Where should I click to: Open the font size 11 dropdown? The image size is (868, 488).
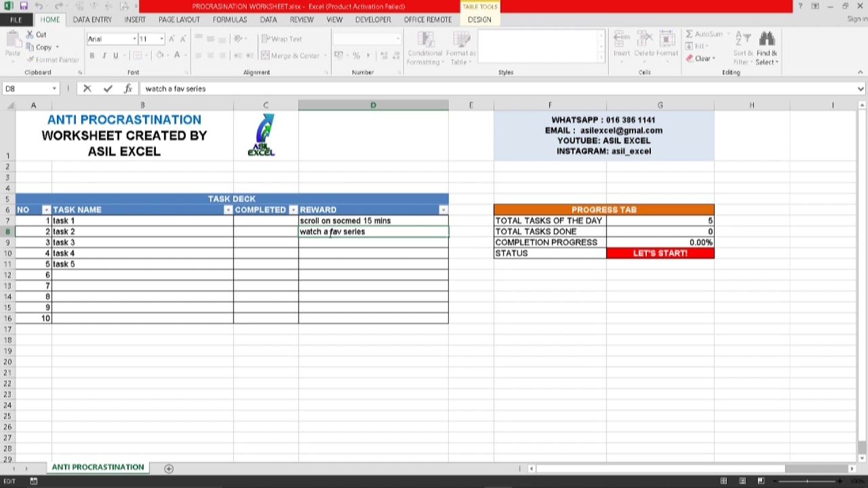(161, 39)
